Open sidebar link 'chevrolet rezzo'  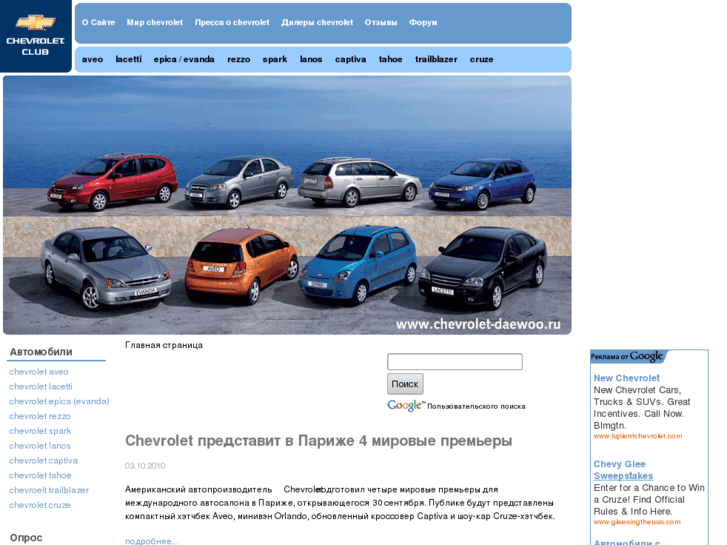[40, 417]
